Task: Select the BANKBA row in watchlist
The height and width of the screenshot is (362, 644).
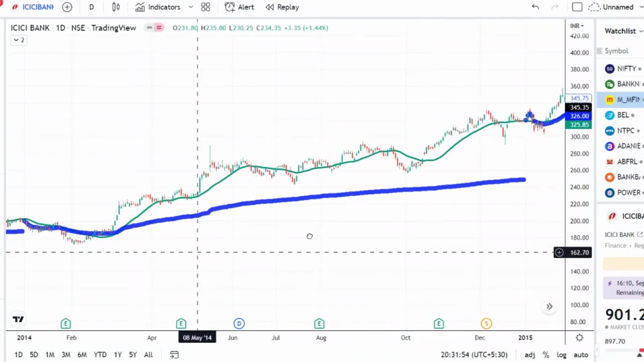Action: (620, 177)
